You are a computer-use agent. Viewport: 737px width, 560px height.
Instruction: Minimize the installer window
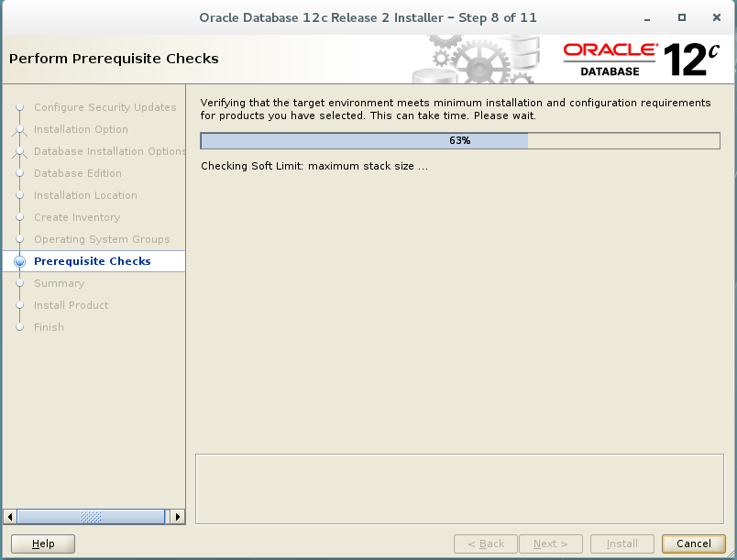647,17
